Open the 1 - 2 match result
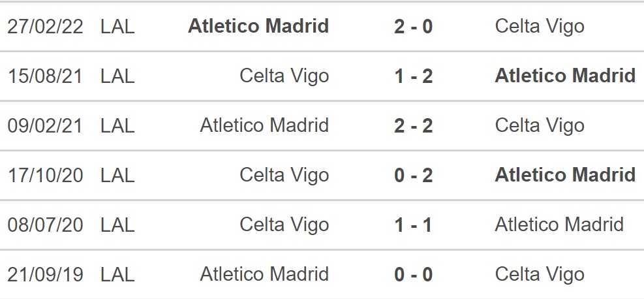Screen dimensions: 644x299 click(x=413, y=76)
